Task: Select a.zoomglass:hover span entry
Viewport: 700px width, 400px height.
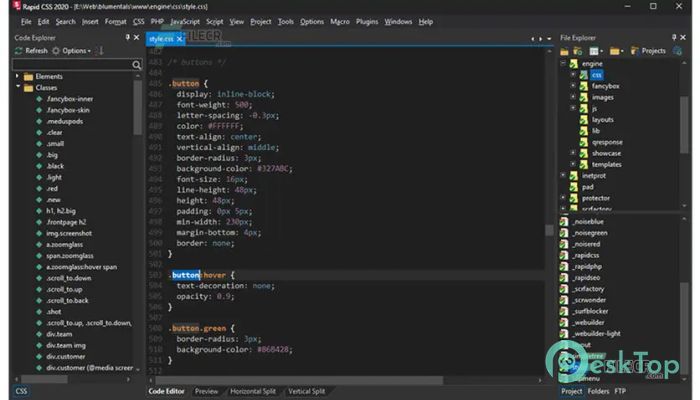Action: pyautogui.click(x=81, y=267)
